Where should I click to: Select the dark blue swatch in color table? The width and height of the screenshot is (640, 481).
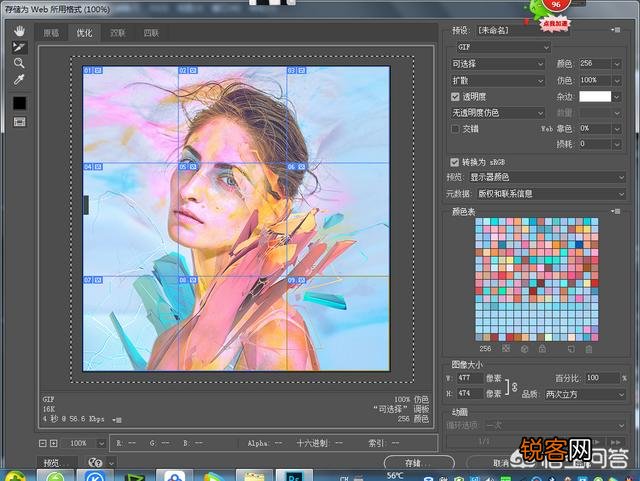tap(580, 244)
